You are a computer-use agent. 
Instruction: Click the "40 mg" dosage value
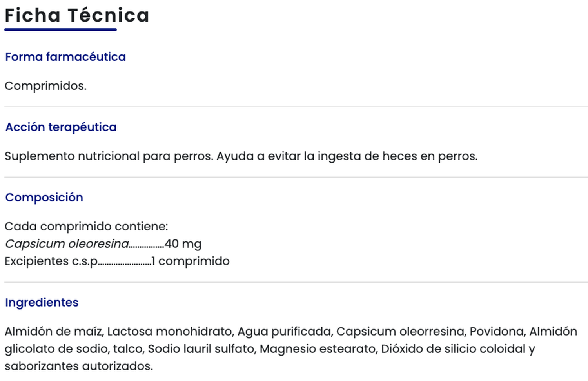tap(183, 244)
